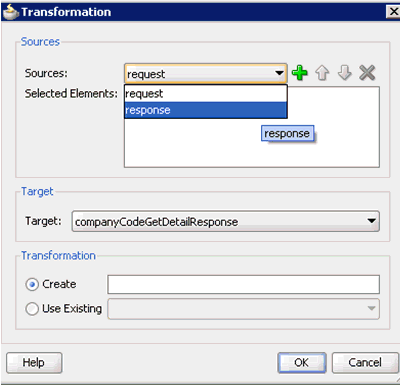Choose highlighted 'response' option in list
This screenshot has width=401, height=385.
pos(206,110)
